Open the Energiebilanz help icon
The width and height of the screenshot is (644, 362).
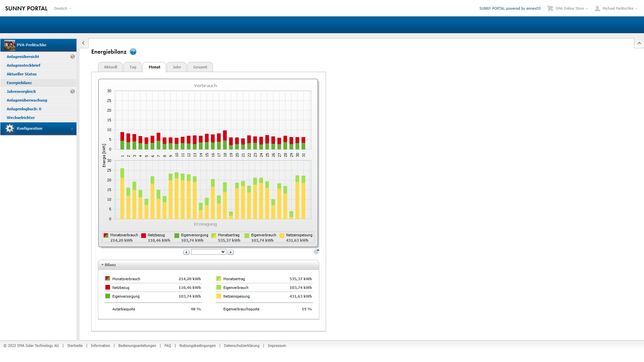click(x=133, y=52)
